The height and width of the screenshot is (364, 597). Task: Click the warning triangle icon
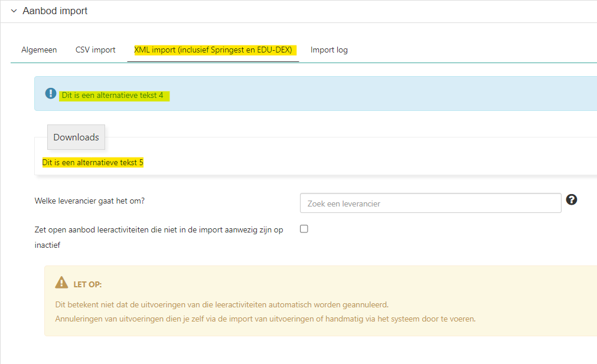click(x=61, y=283)
